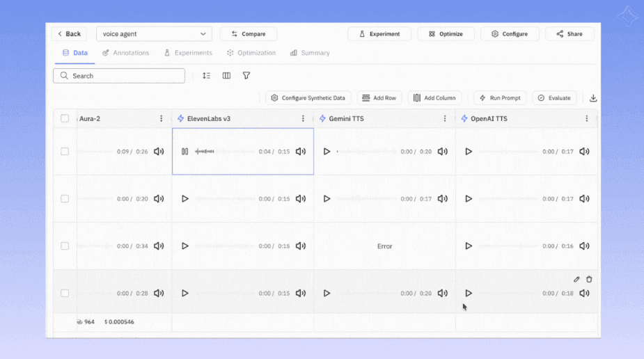This screenshot has width=644, height=359.
Task: Click the Add Row button
Action: [x=379, y=98]
